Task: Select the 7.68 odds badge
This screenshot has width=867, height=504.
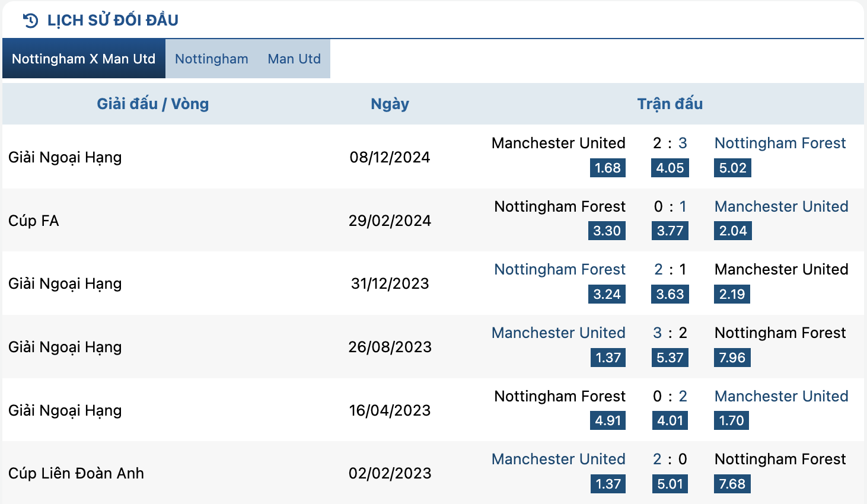Action: pos(732,484)
